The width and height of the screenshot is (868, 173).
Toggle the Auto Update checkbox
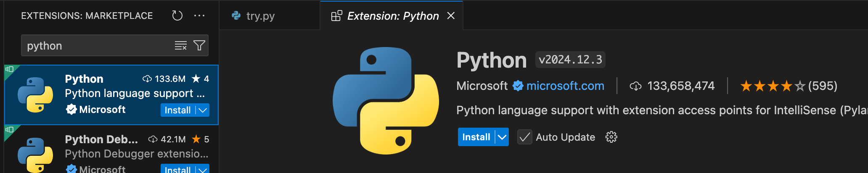(524, 137)
